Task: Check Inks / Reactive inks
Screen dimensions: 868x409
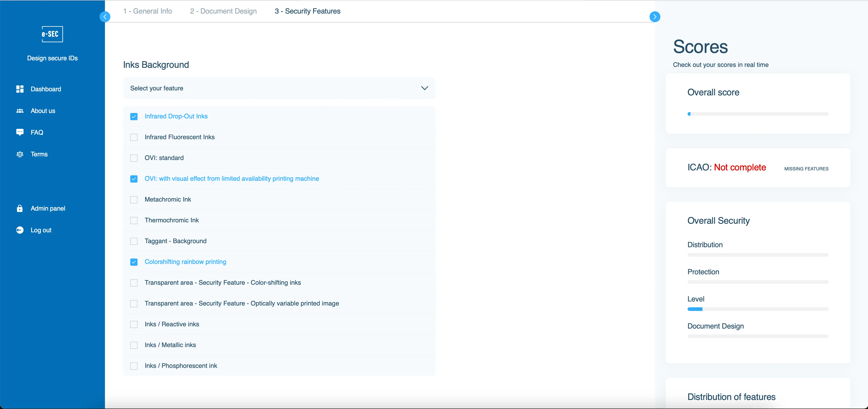Action: 134,324
